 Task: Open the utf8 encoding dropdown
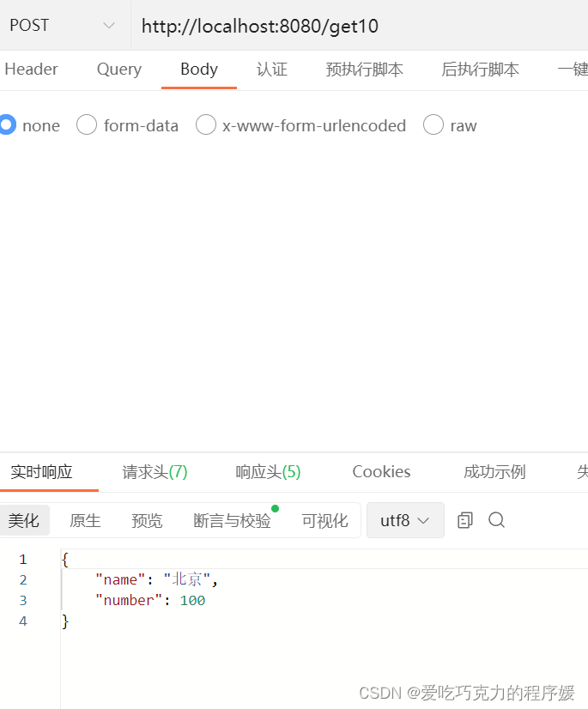coord(405,520)
